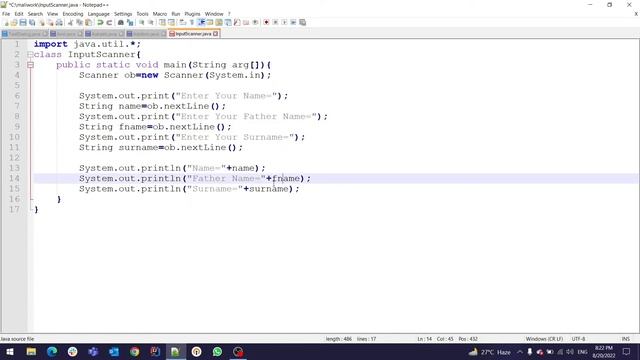This screenshot has width=640, height=360.
Task: Close the InputScanner.java tab with its X
Action: 216,34
